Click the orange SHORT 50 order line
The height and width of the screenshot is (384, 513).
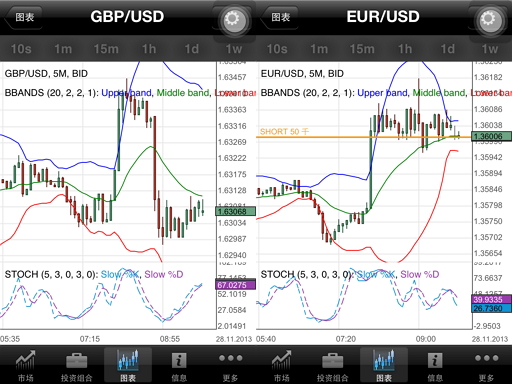[363, 137]
